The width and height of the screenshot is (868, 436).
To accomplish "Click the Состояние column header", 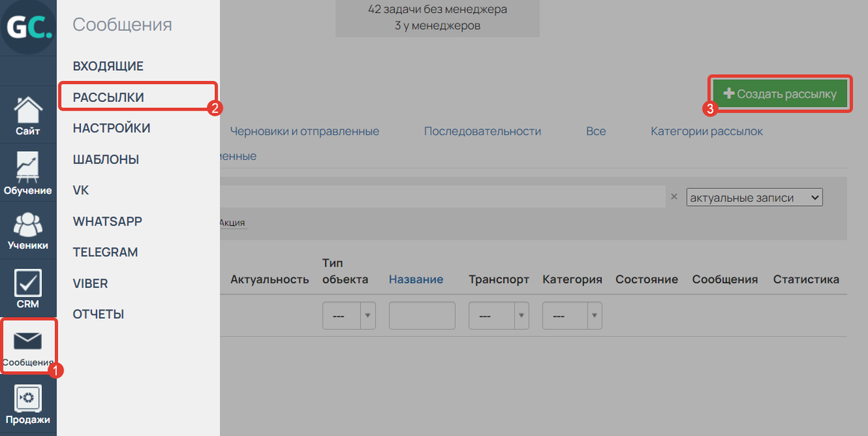I will point(647,280).
